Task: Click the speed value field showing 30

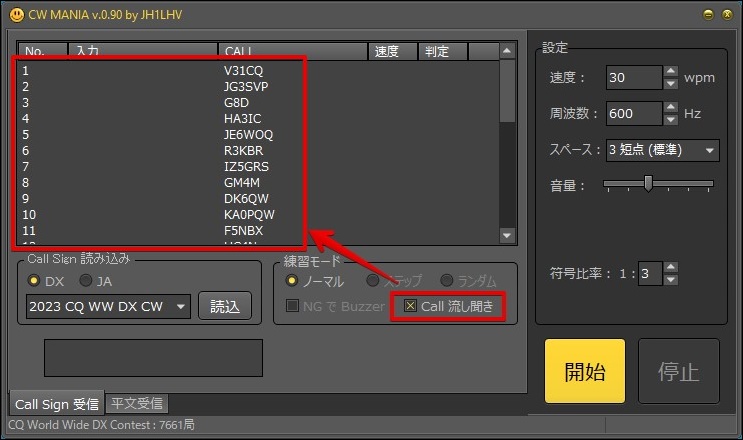Action: (x=634, y=78)
